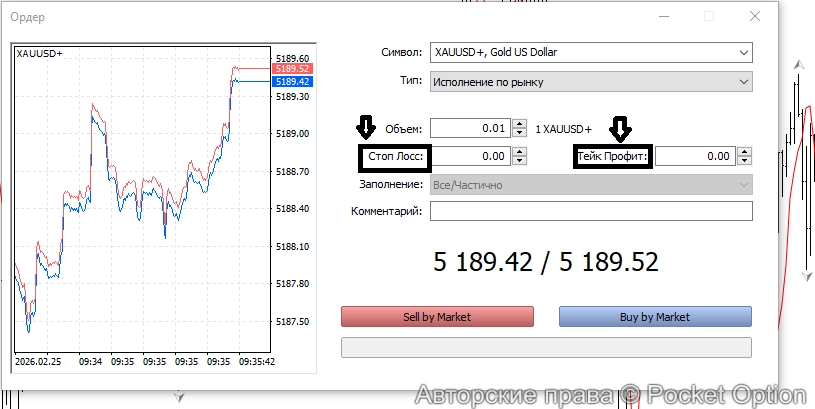Decrease Volume with the down arrow
Viewport: 815px width, 409px height.
[518, 133]
